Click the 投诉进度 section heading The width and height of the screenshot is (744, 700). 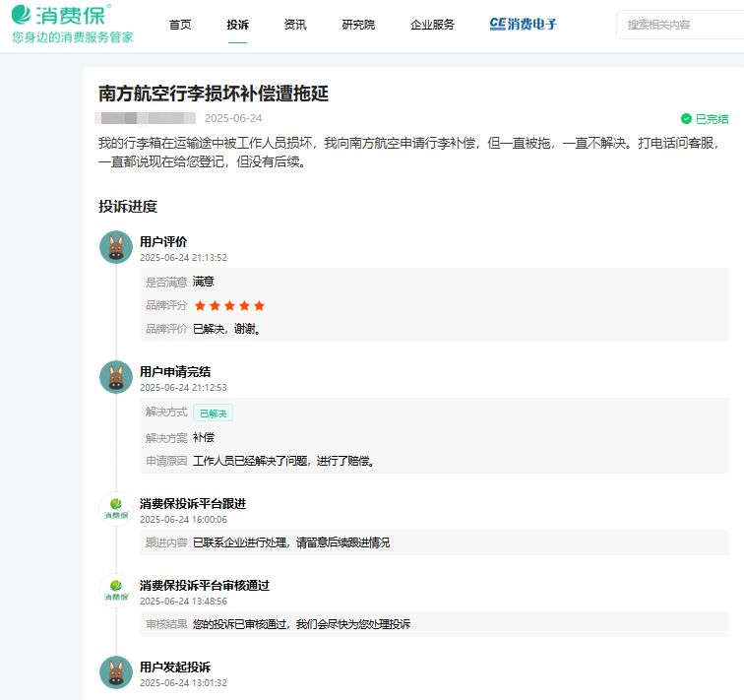(128, 207)
